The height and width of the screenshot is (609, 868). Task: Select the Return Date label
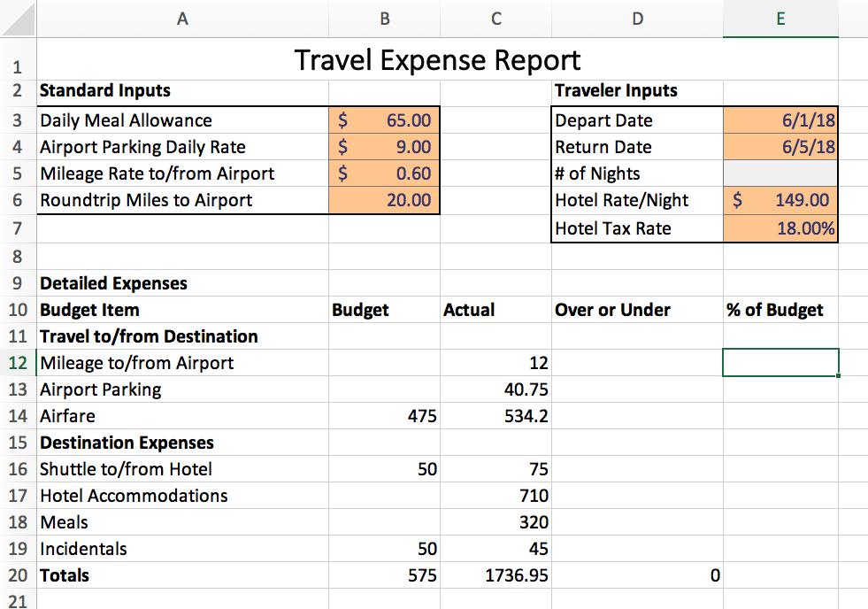(x=637, y=147)
